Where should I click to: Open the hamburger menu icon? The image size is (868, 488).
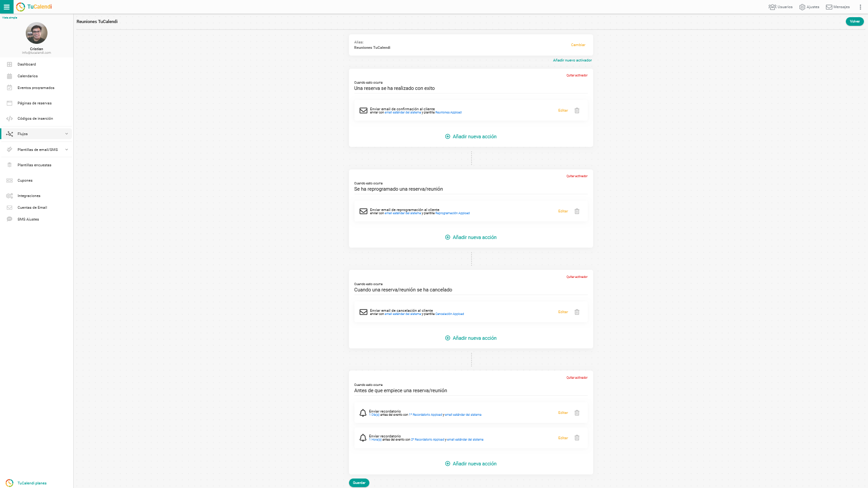click(7, 7)
